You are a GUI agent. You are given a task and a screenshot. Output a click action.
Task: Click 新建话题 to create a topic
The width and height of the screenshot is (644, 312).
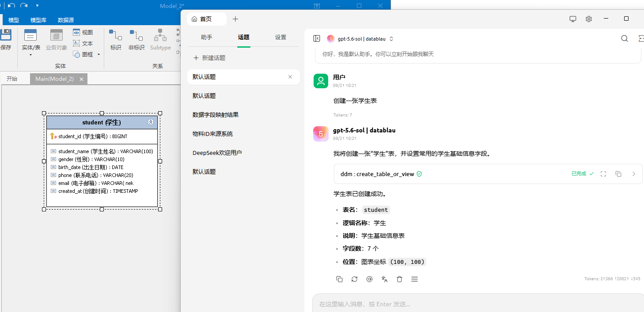210,58
